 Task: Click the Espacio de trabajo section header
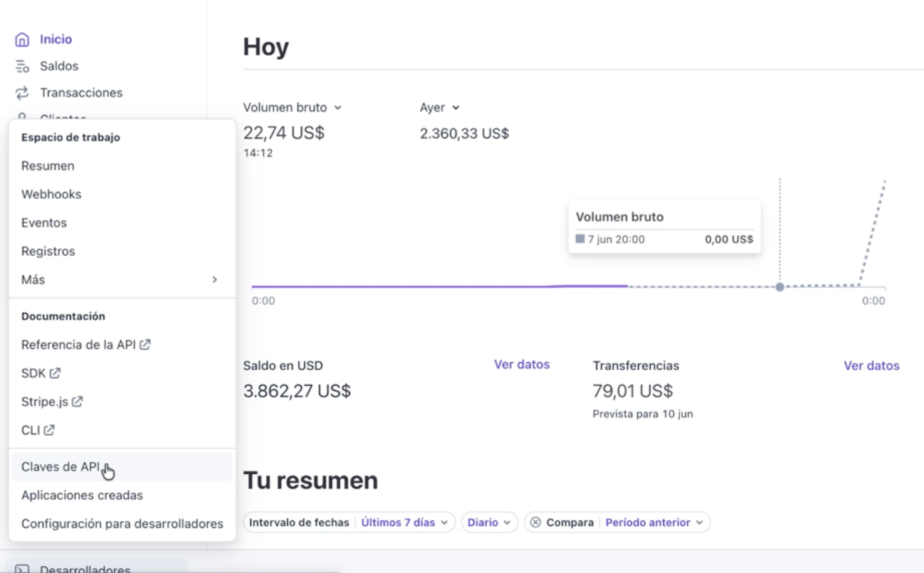click(x=71, y=138)
